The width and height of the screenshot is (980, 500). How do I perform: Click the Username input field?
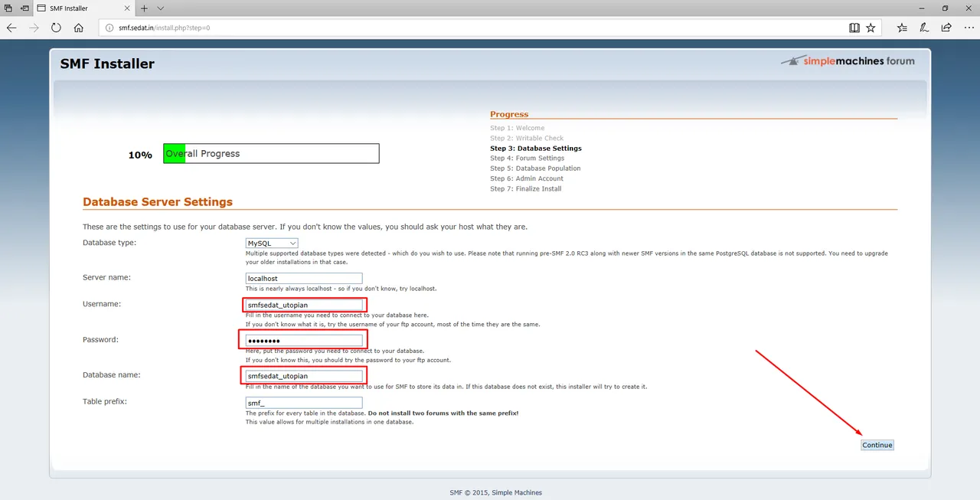[x=304, y=305]
